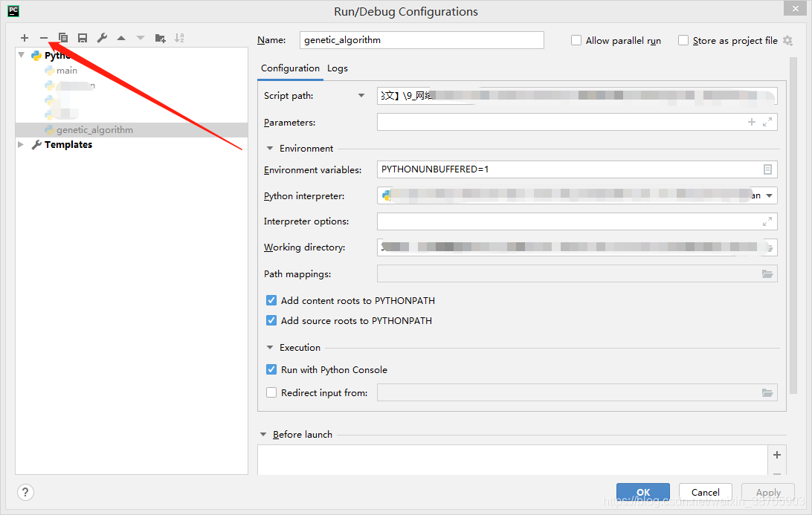Move configuration down with the arrow
Screen dimensions: 812x515
(141, 38)
